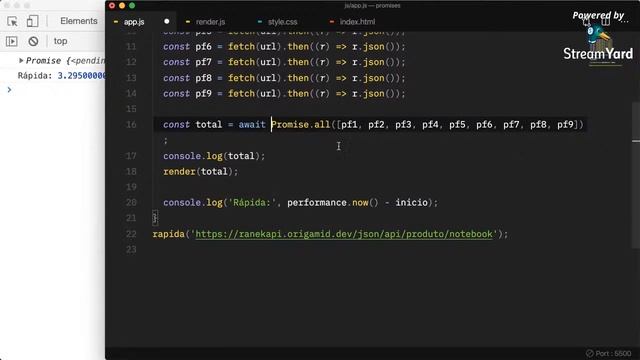Click the split editor icon near the tabs
Viewport: 640px width, 360px height.
click(606, 21)
